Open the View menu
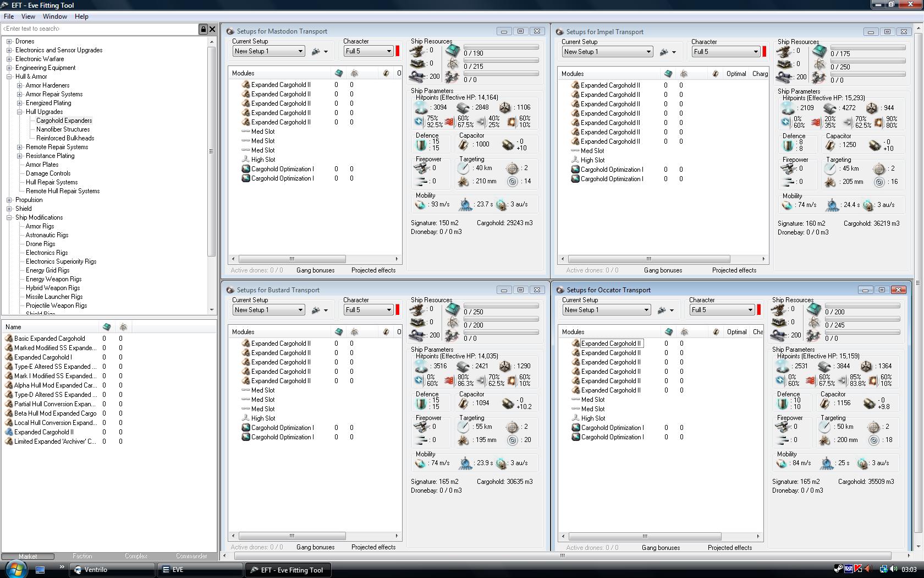Image resolution: width=924 pixels, height=578 pixels. point(28,17)
